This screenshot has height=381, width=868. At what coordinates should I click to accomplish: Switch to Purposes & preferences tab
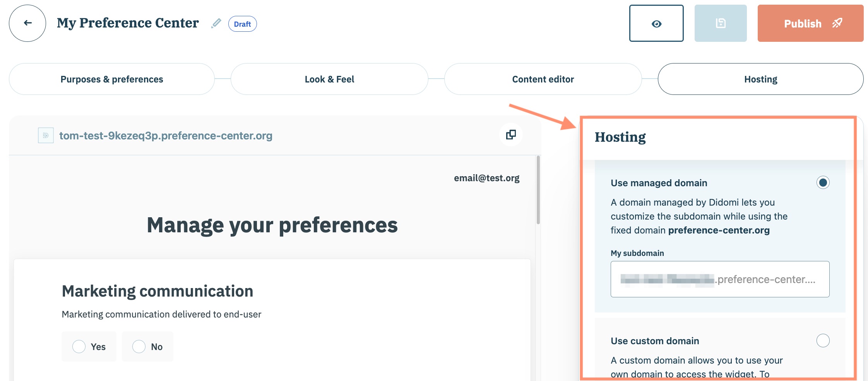click(x=112, y=79)
